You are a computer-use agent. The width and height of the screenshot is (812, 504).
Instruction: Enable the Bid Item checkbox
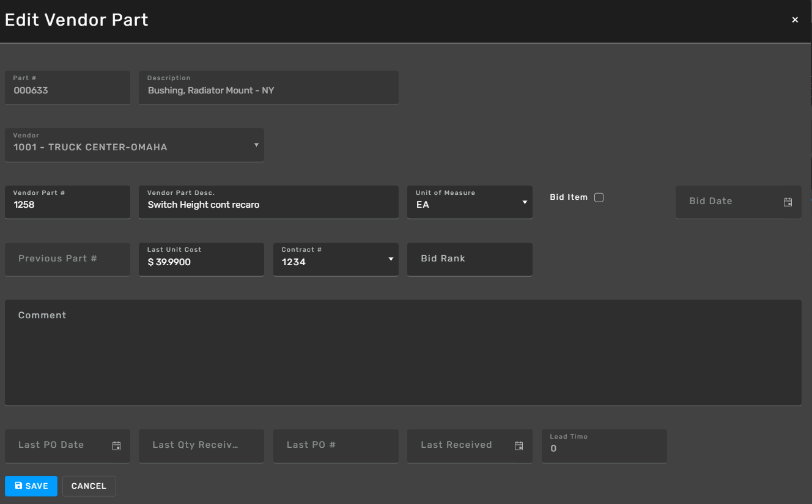pyautogui.click(x=599, y=197)
